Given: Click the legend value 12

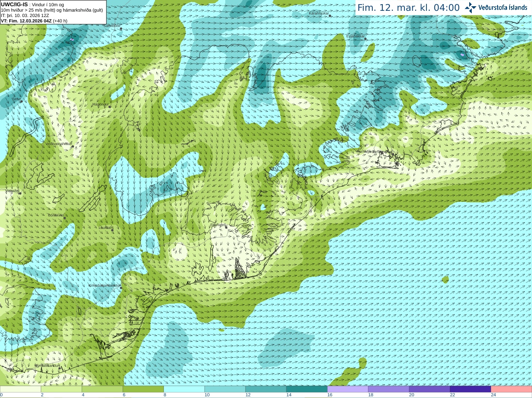Looking at the screenshot, I should tap(248, 395).
